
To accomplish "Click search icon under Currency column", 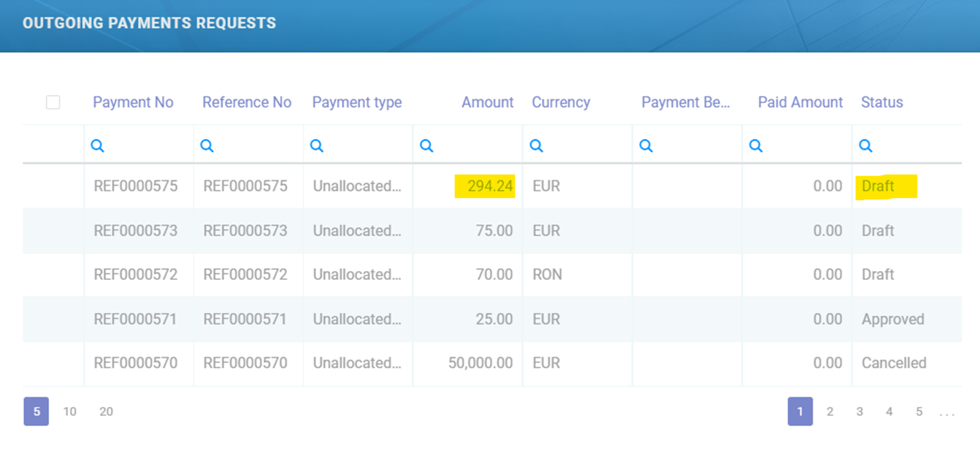I will point(536,146).
